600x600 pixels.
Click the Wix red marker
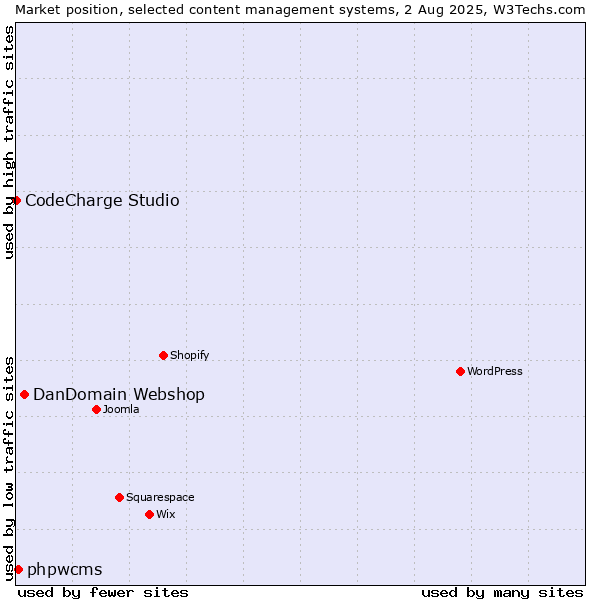point(150,515)
